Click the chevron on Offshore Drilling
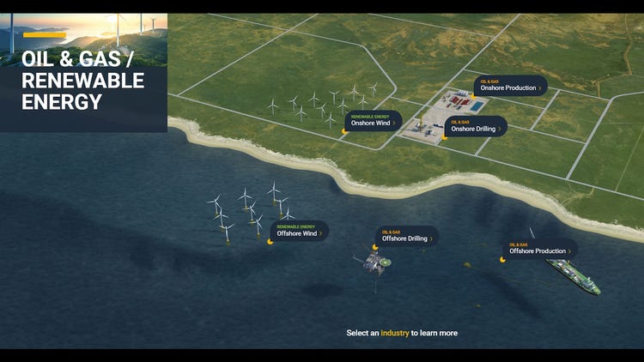The image size is (644, 362). tap(431, 238)
